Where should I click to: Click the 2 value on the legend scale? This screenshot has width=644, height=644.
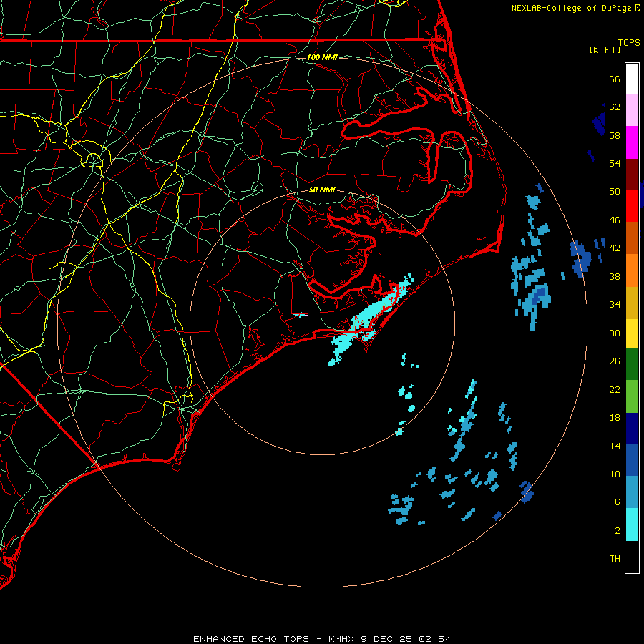coord(618,531)
